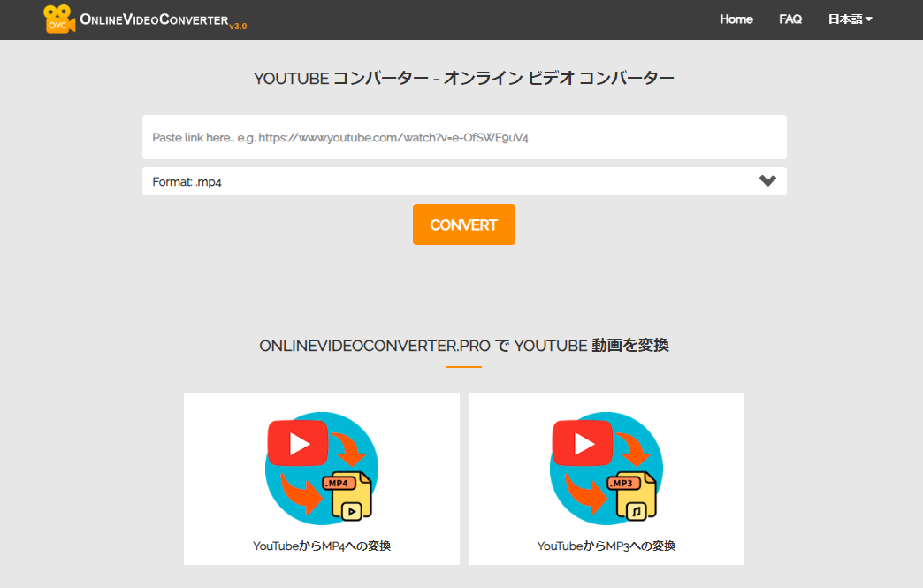The width and height of the screenshot is (923, 588).
Task: Click the YOUTUBE コンバーター page heading
Action: (x=464, y=79)
